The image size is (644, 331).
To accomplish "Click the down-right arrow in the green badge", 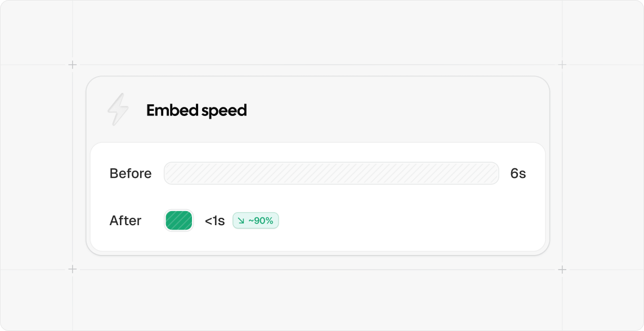I will tap(241, 221).
